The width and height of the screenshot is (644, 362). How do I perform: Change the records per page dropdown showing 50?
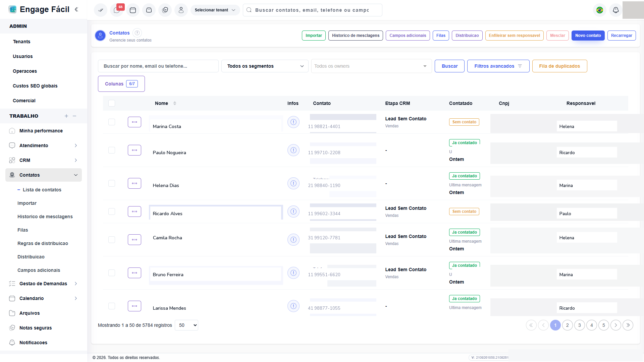[x=186, y=325]
